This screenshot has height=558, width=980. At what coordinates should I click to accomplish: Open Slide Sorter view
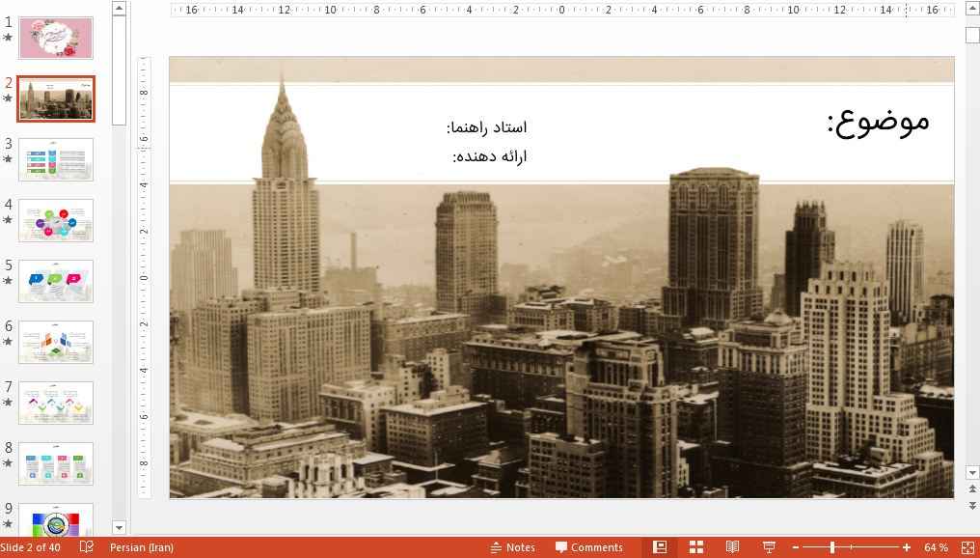pos(696,547)
